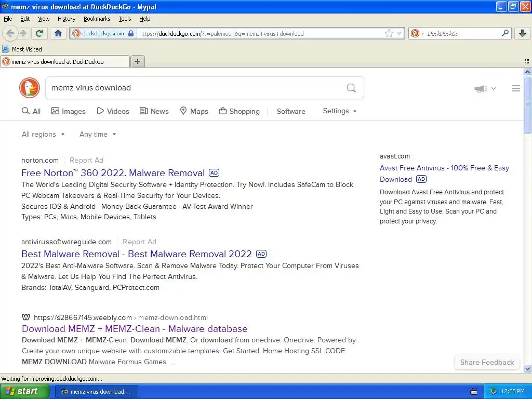Click the keyboard icon in the taskbar
Viewport: 532px width, 399px height.
pyautogui.click(x=474, y=392)
